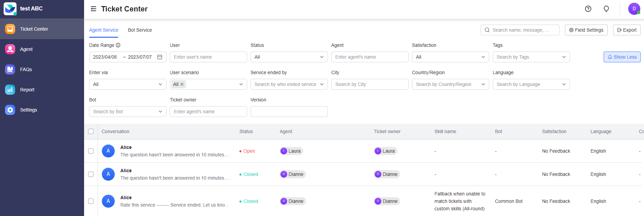The width and height of the screenshot is (644, 216).
Task: Open the purple D user avatar
Action: pyautogui.click(x=634, y=9)
